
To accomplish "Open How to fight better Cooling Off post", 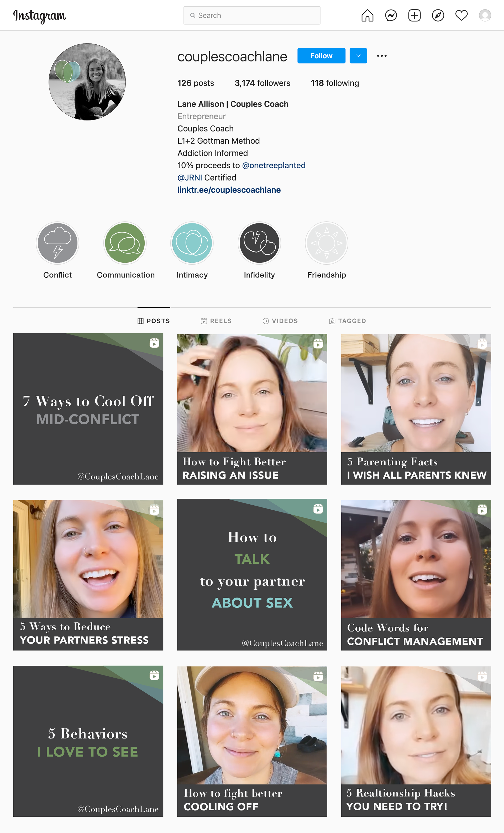I will coord(252,742).
